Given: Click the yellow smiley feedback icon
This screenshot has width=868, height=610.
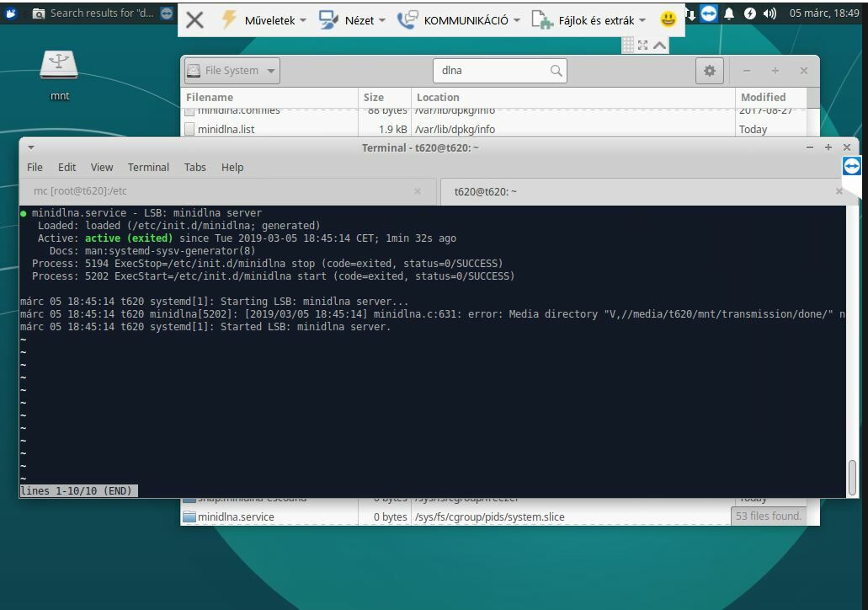Looking at the screenshot, I should point(668,19).
